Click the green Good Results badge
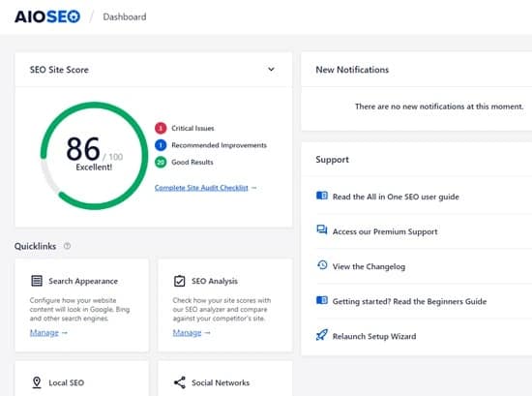This screenshot has height=396, width=532. pyautogui.click(x=161, y=163)
